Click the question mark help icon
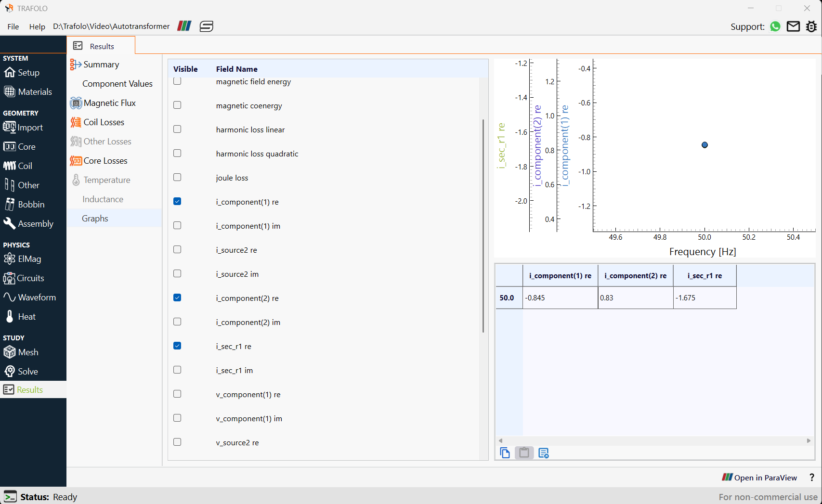 click(x=812, y=478)
